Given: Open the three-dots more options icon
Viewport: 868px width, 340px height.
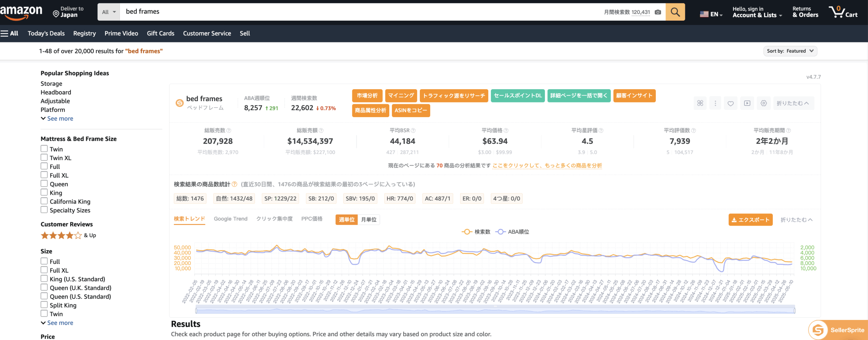Looking at the screenshot, I should point(715,103).
